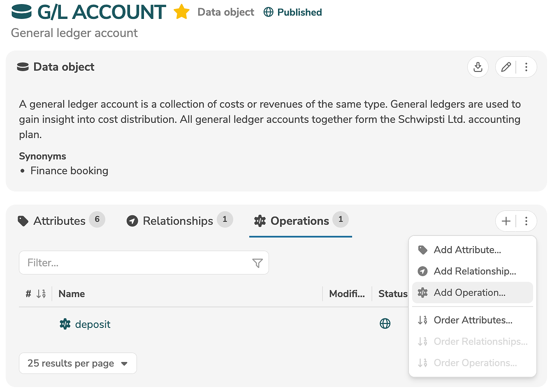Select Order Attributes... menu entry
Screen dimensions: 552x392
[x=473, y=320]
